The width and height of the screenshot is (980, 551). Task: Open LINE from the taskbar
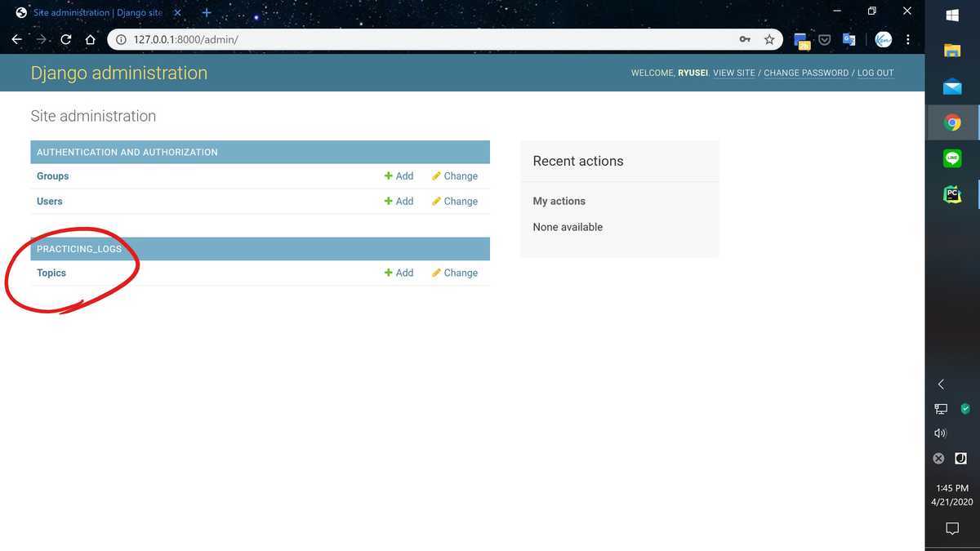pyautogui.click(x=952, y=158)
